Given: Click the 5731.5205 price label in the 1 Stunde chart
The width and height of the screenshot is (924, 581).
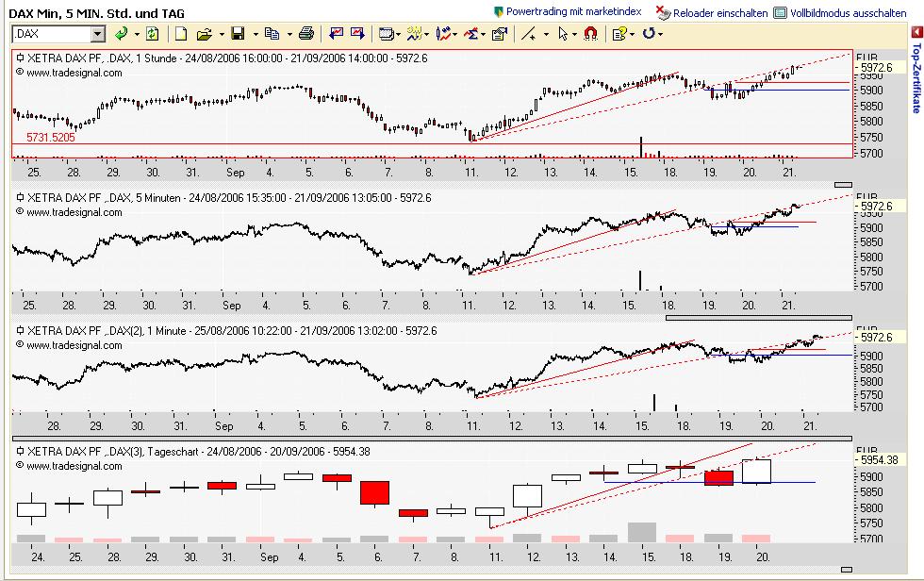Looking at the screenshot, I should [51, 137].
